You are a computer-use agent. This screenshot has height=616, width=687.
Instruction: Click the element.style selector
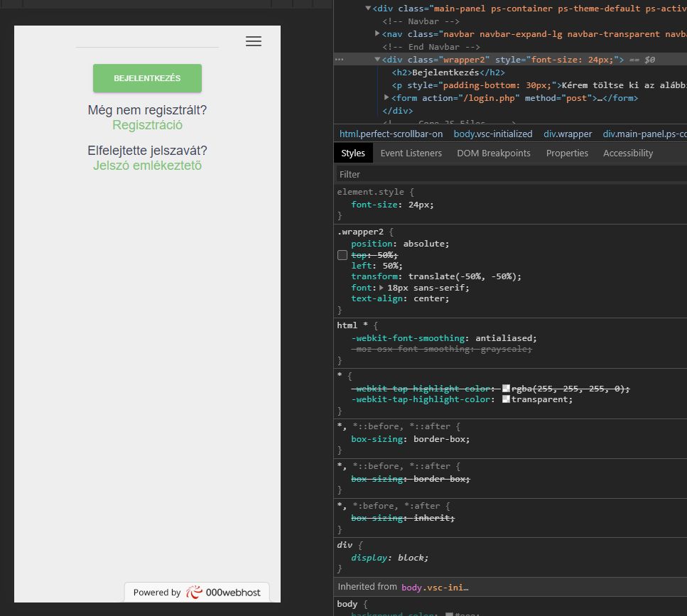[370, 192]
